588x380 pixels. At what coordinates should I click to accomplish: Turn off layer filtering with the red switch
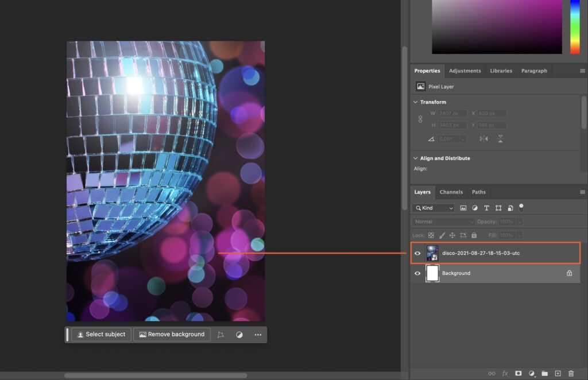point(521,208)
